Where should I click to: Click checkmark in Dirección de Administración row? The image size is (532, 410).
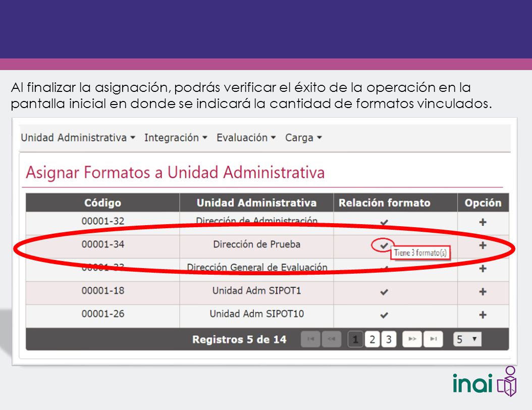pyautogui.click(x=384, y=222)
